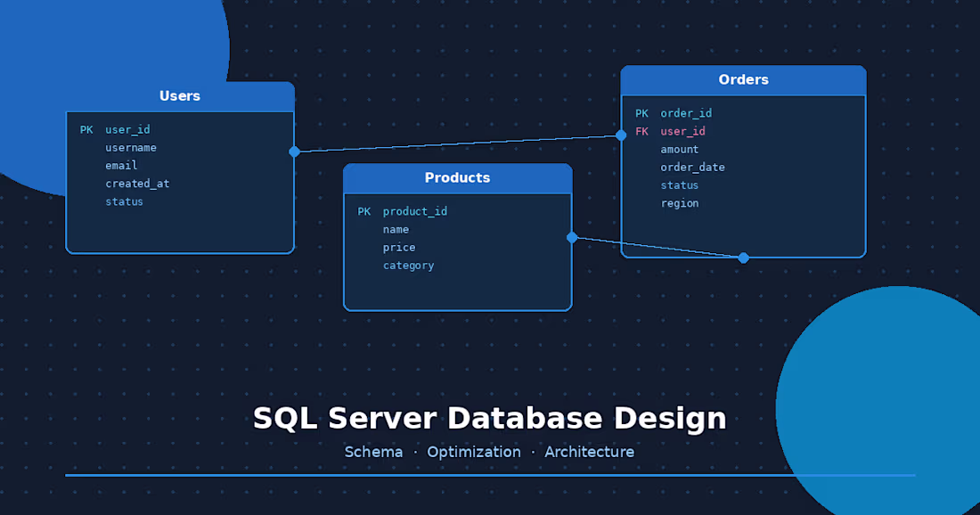980x515 pixels.
Task: Click the Architecture label
Action: [589, 452]
